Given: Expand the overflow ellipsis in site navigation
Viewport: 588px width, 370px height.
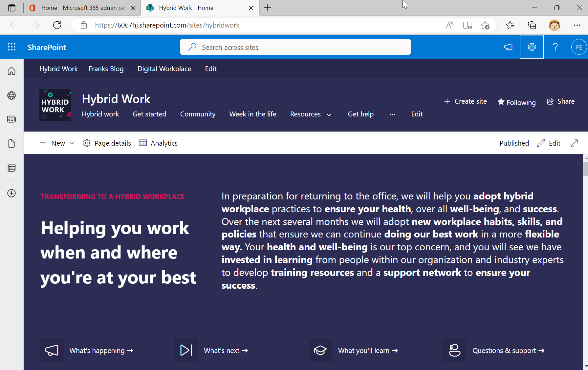Looking at the screenshot, I should click(x=392, y=114).
